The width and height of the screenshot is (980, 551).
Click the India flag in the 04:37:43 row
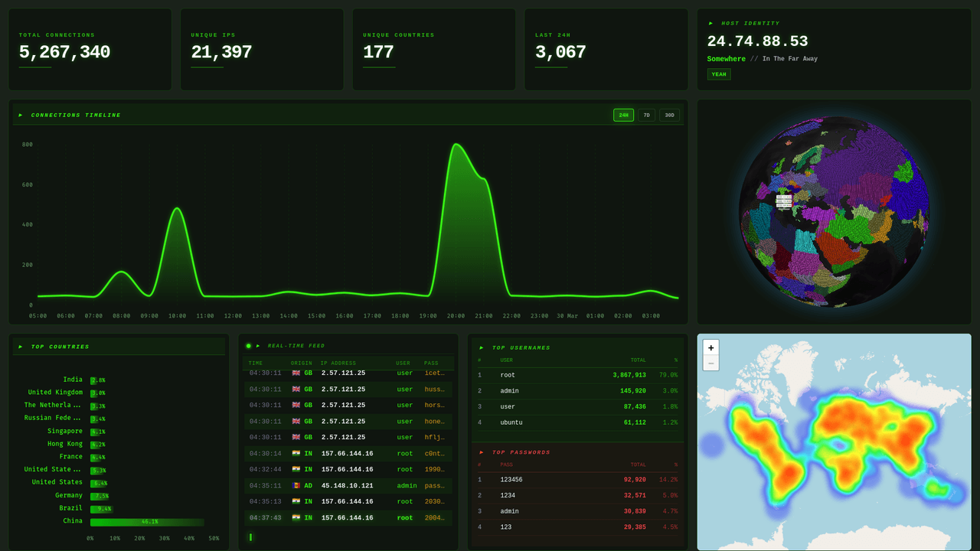(296, 517)
